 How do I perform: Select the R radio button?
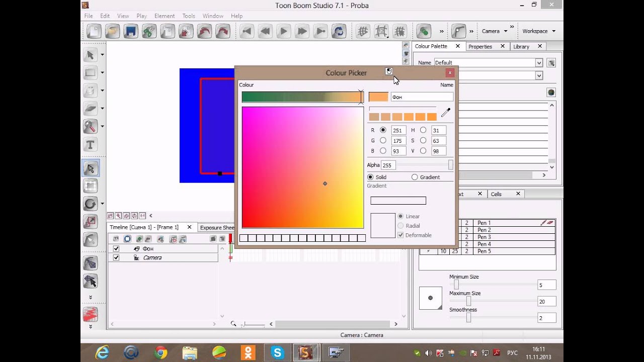(383, 130)
